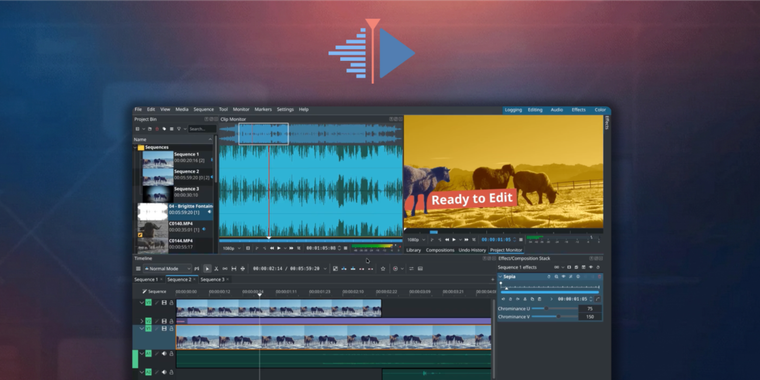Open the Undo History panel tab
The width and height of the screenshot is (760, 380).
click(472, 250)
